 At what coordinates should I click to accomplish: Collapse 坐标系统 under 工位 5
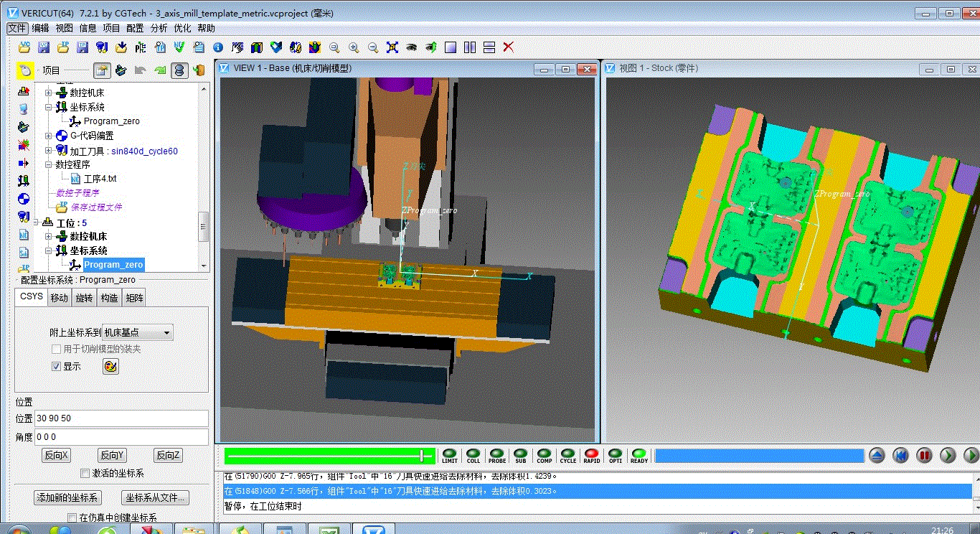click(x=49, y=250)
